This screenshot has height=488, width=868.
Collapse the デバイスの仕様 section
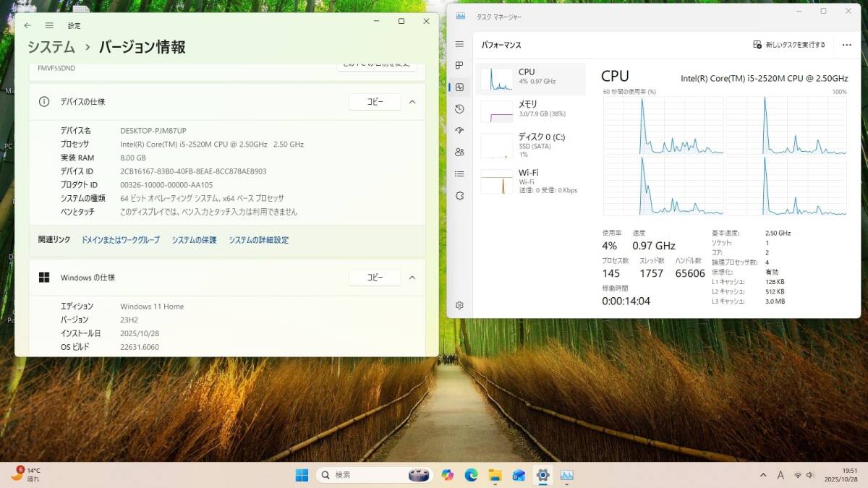(412, 102)
